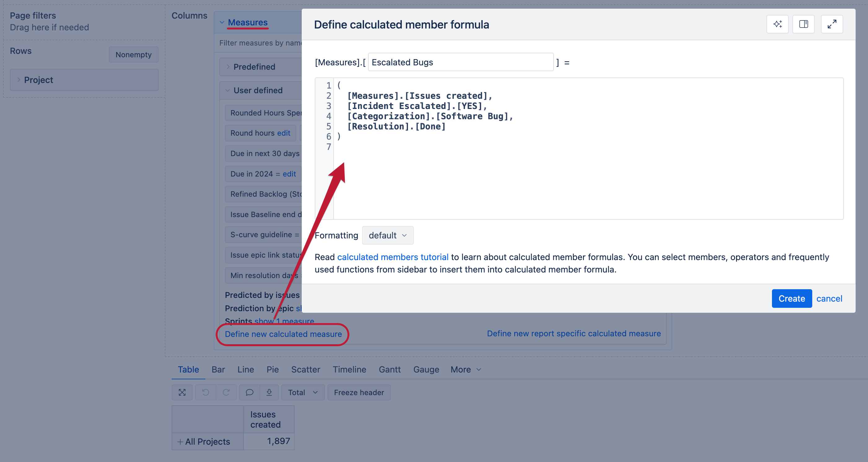Image resolution: width=868 pixels, height=462 pixels.
Task: Click the measure name input field
Action: (x=460, y=62)
